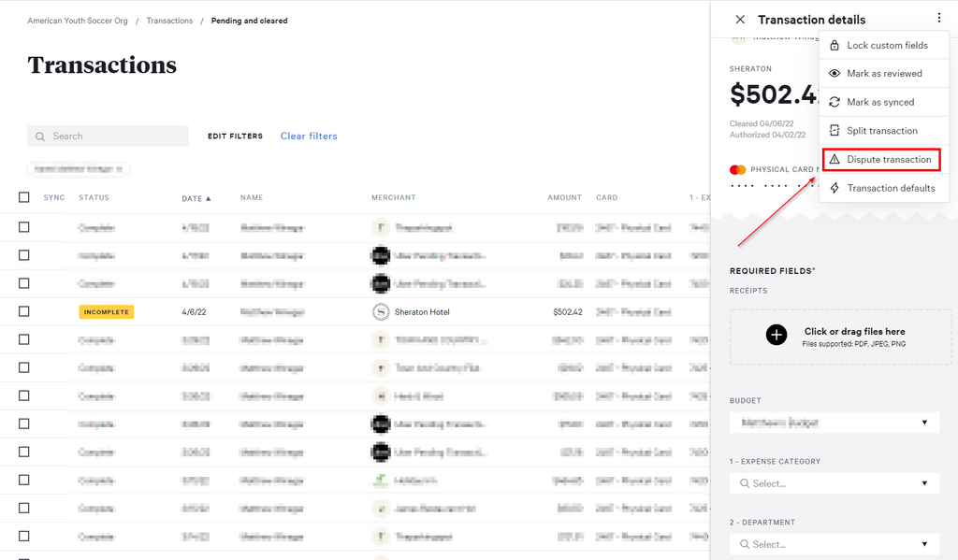Open the three-dot options menu
The height and width of the screenshot is (560, 958).
(x=938, y=18)
